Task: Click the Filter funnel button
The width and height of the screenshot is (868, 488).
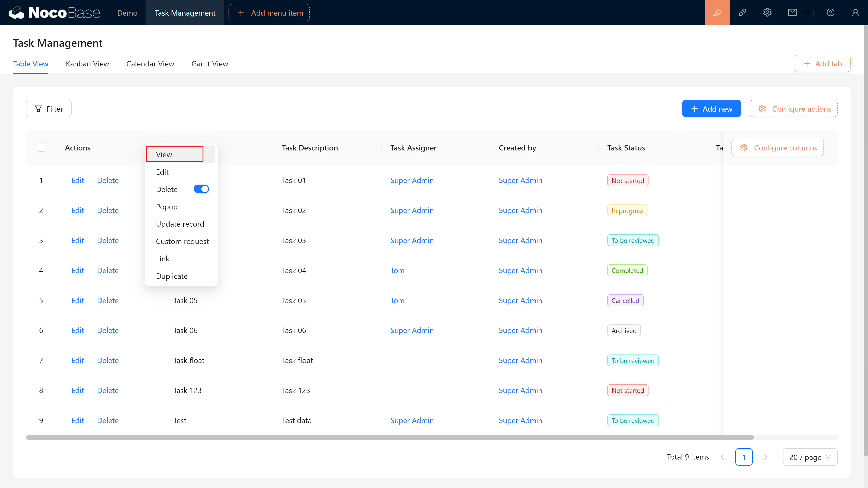Action: point(49,109)
